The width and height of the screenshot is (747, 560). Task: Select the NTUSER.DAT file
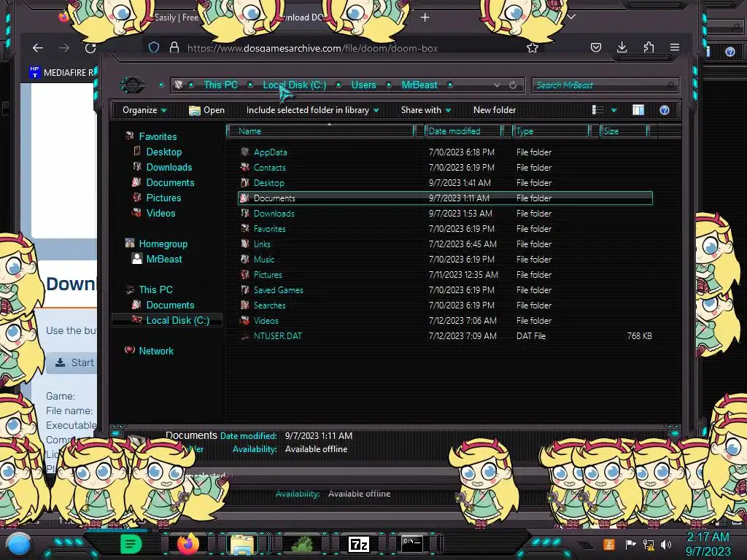click(277, 335)
